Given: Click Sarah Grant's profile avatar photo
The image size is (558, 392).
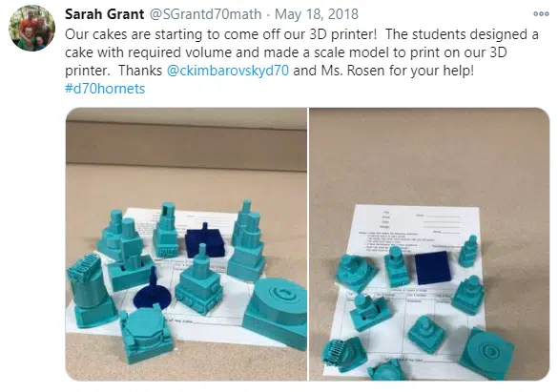Looking at the screenshot, I should click(31, 28).
